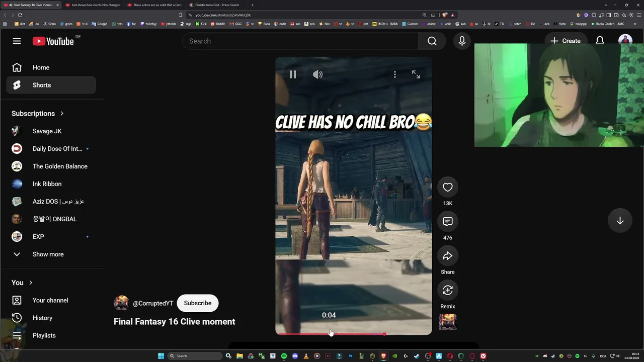This screenshot has height=362, width=644.
Task: Switch to the 'These colors are so solid' tab
Action: point(155,5)
